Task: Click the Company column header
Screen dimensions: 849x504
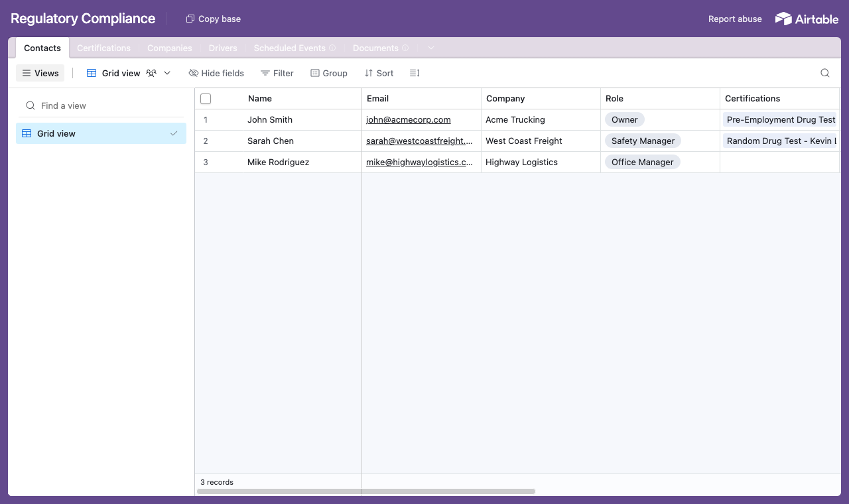Action: [541, 98]
